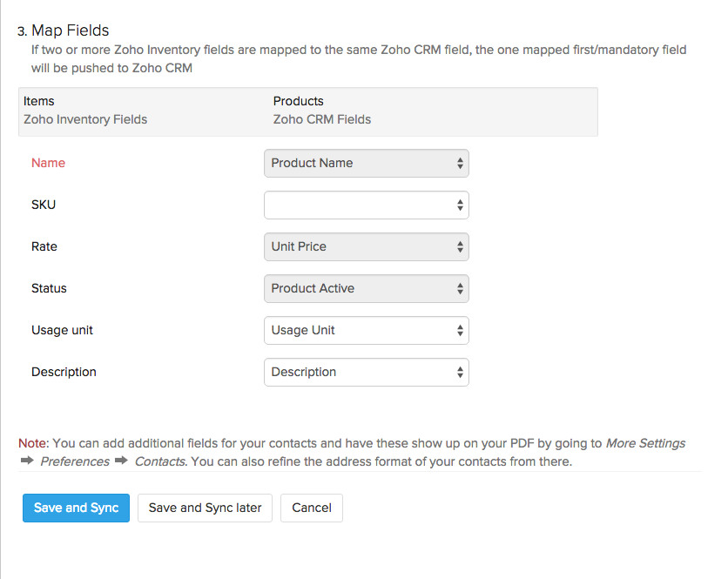
Task: Click the Map Fields section heading
Action: point(71,31)
